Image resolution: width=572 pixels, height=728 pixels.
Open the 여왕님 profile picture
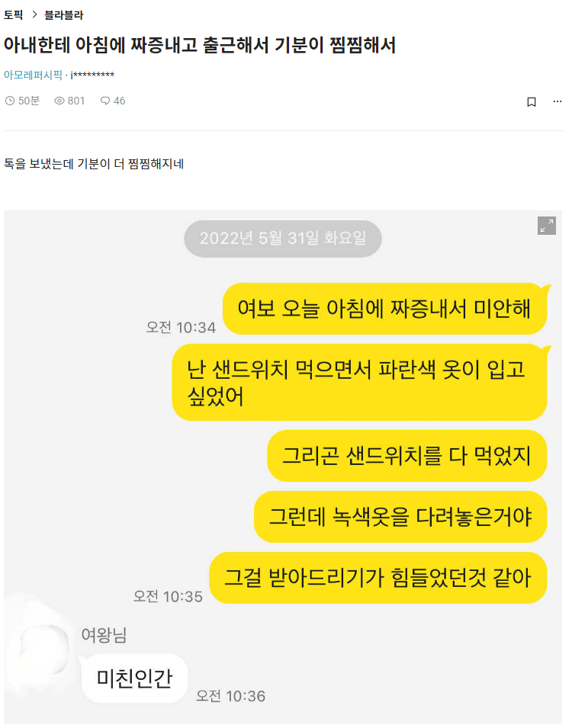44,648
